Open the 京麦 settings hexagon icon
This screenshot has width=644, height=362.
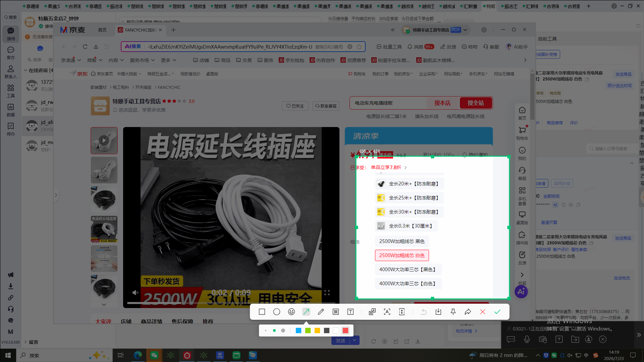[484, 30]
